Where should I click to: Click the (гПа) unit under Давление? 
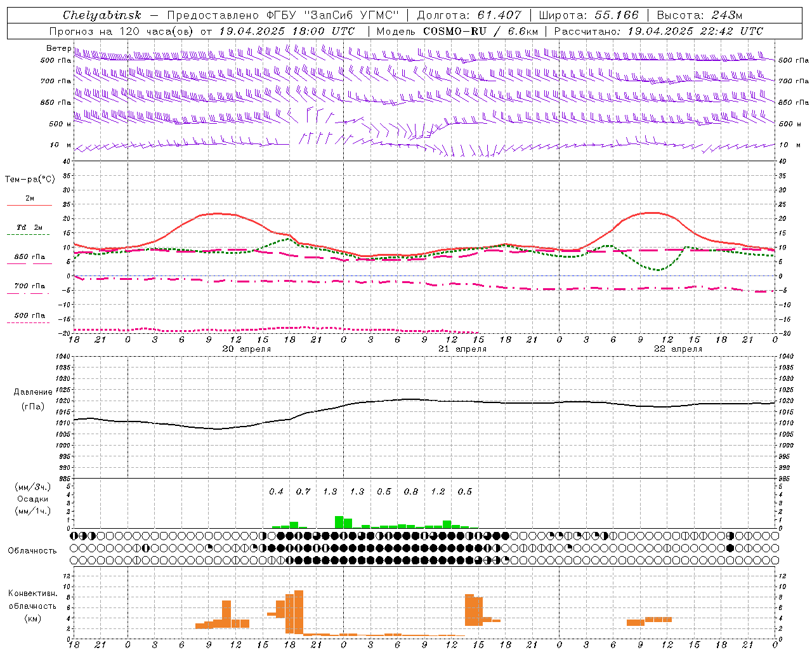click(33, 407)
